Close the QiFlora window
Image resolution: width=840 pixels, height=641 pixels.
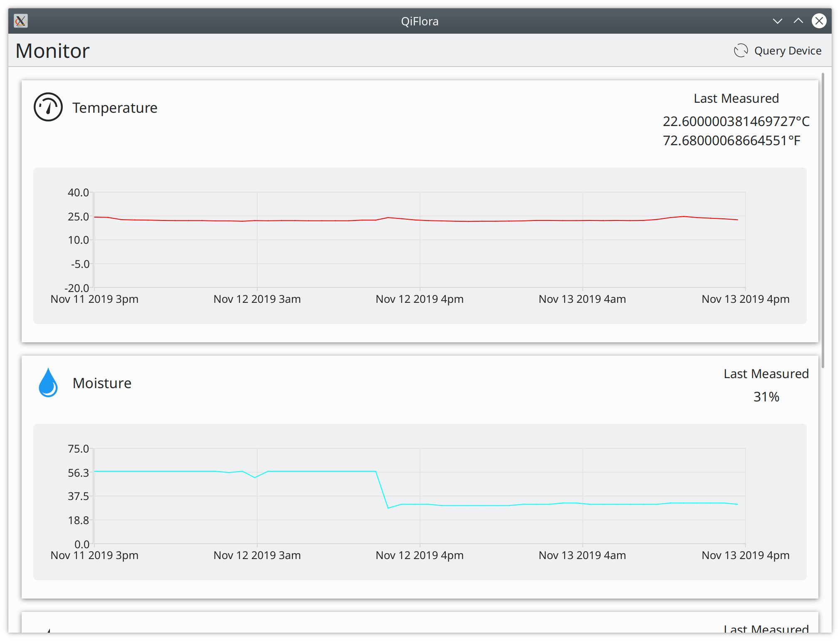click(x=819, y=21)
